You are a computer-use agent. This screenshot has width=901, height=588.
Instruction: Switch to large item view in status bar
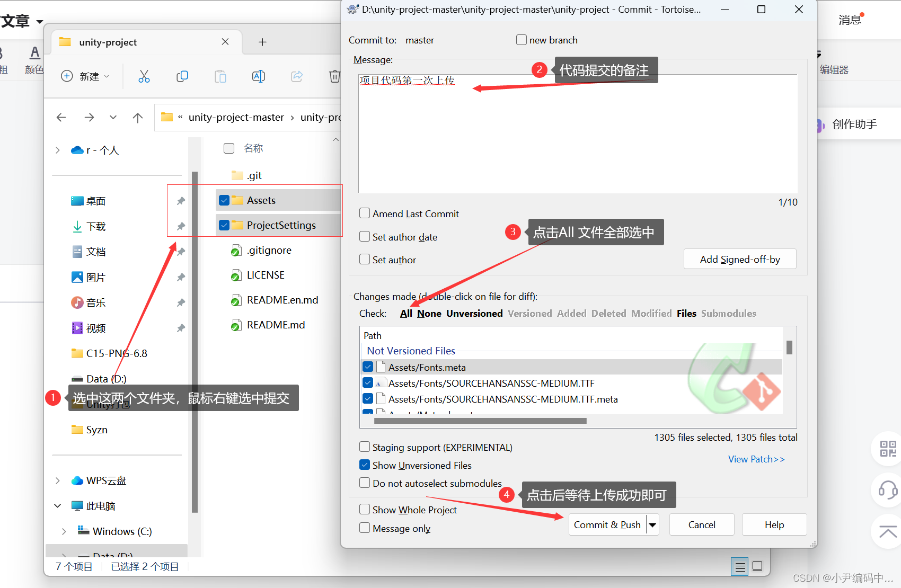pos(757,566)
